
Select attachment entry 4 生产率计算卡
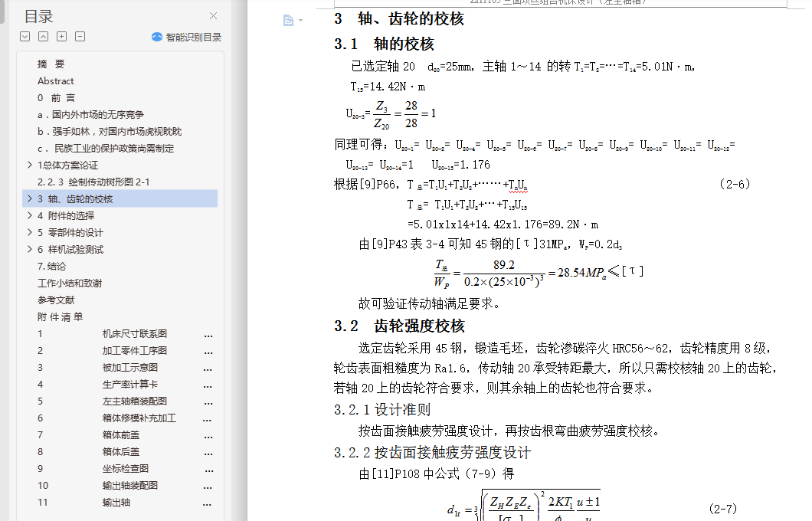[124, 385]
